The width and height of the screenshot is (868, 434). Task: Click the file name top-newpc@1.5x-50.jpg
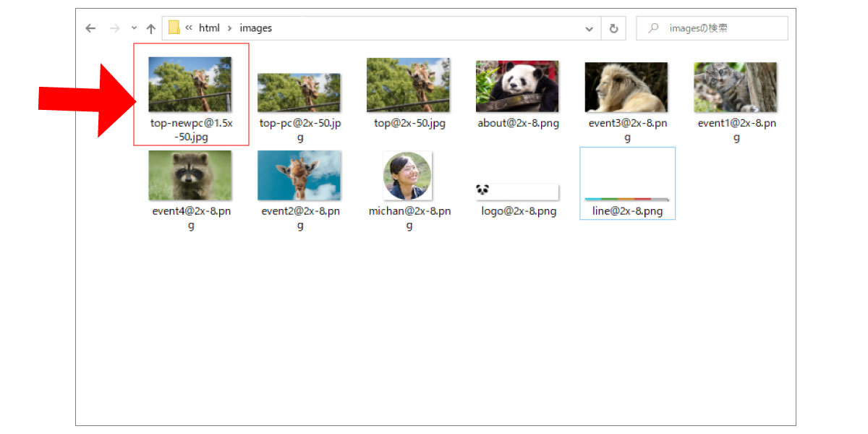tap(192, 129)
